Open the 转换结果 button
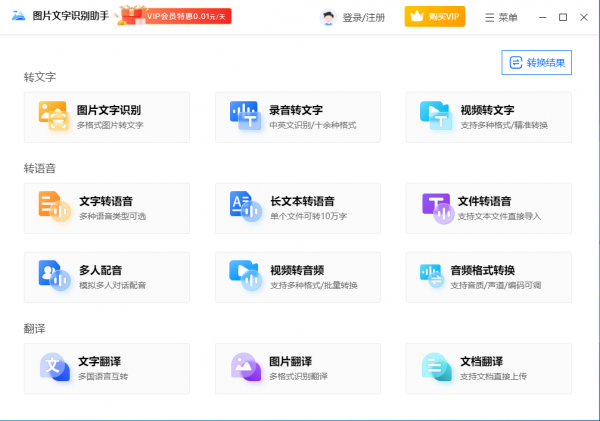 (x=536, y=62)
